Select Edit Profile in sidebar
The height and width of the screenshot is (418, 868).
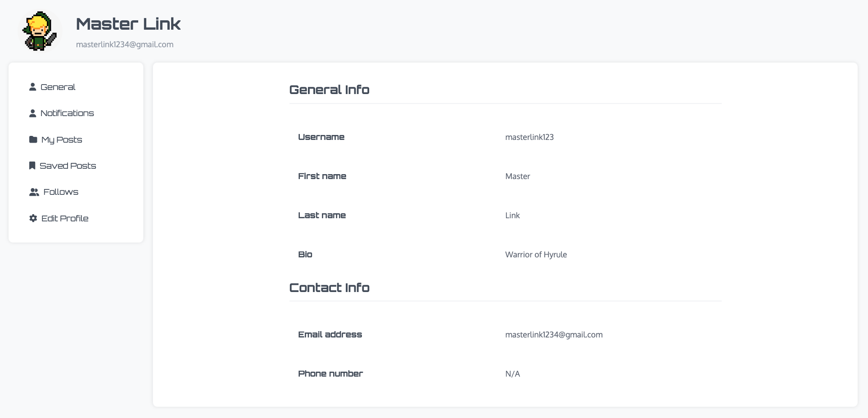pyautogui.click(x=65, y=218)
